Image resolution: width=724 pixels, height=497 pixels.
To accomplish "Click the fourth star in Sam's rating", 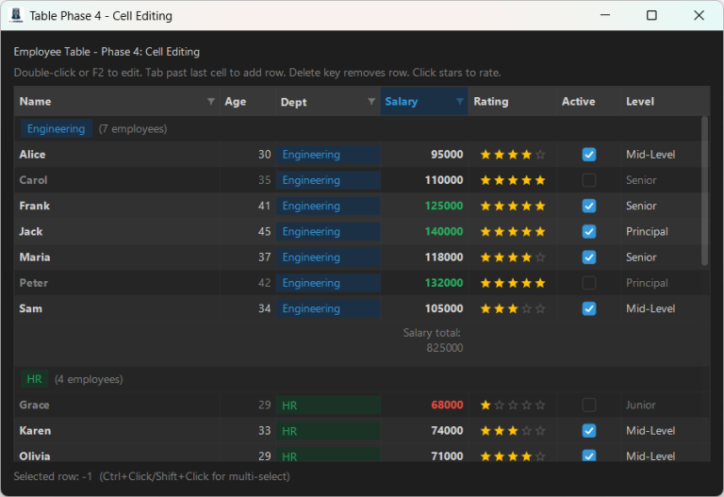I will [x=526, y=309].
